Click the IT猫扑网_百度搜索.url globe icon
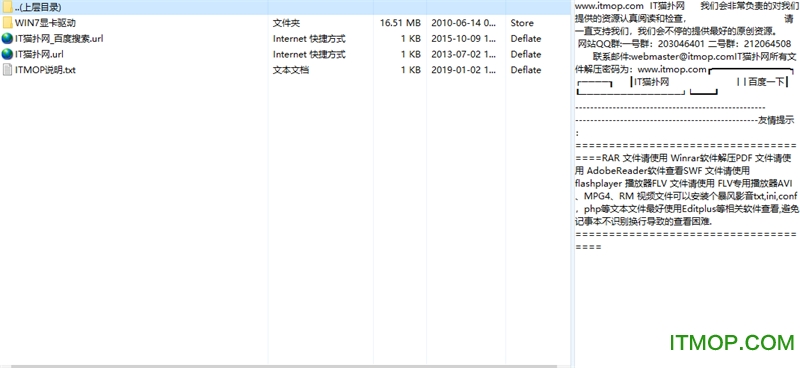 pyautogui.click(x=7, y=39)
